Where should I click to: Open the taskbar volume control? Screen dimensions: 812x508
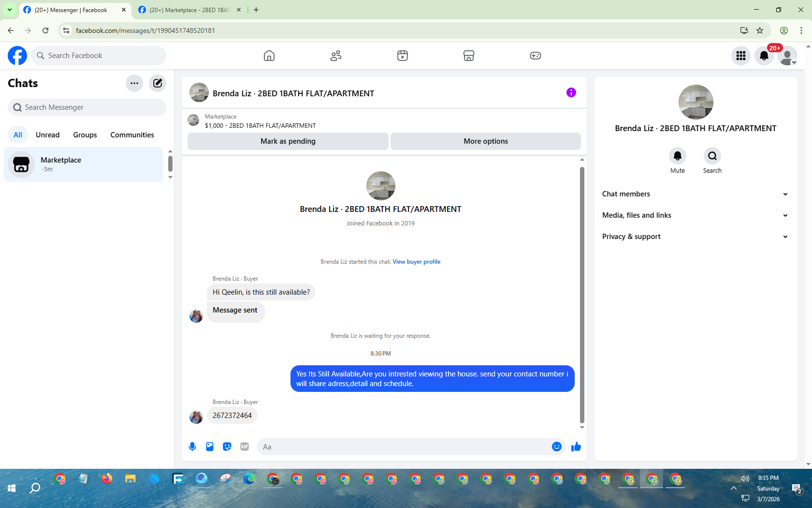[745, 478]
